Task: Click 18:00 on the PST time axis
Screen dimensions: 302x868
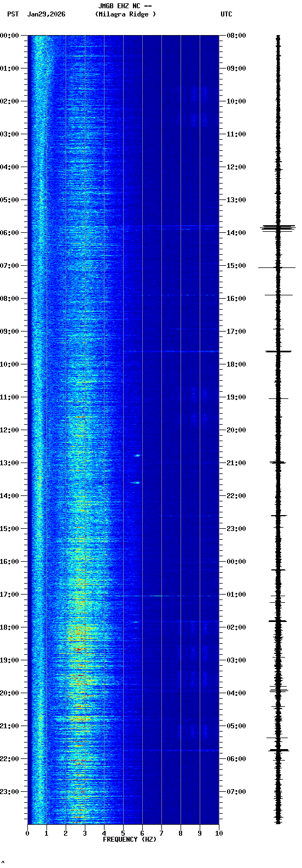Action: (9, 627)
